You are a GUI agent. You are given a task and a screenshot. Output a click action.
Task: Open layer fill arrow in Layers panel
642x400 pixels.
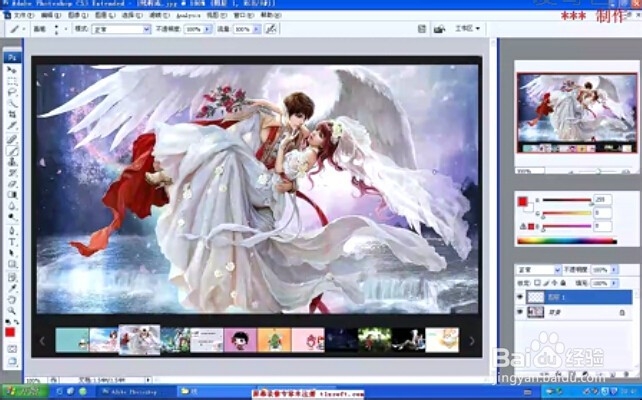click(x=614, y=283)
